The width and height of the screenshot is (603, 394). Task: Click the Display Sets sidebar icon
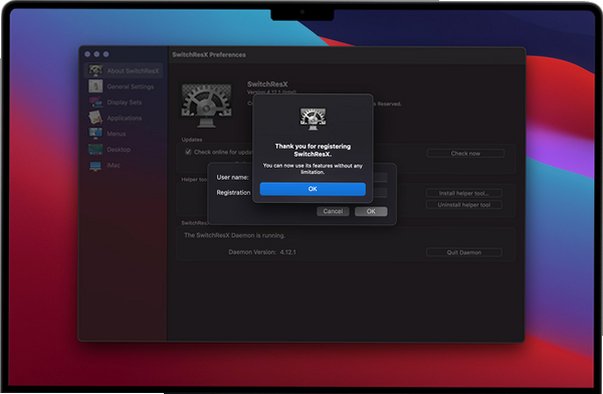click(95, 102)
